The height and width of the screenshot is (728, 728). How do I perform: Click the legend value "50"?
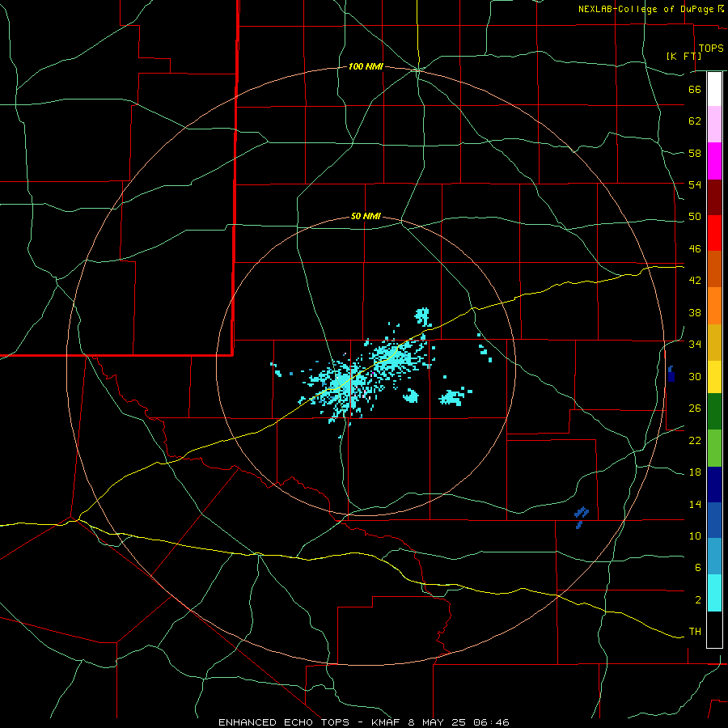pos(695,217)
